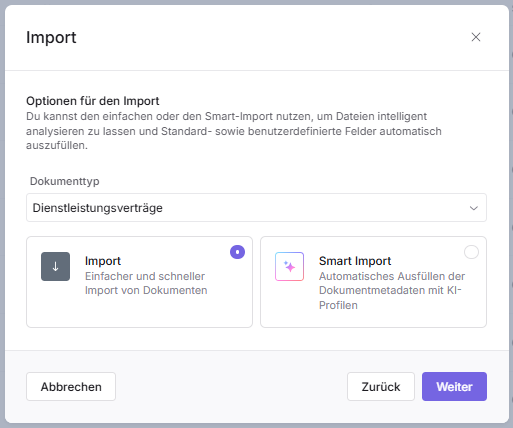Click the 'Automatisches Ausfüllen der Dokumentmetadaten' description

pos(392,291)
